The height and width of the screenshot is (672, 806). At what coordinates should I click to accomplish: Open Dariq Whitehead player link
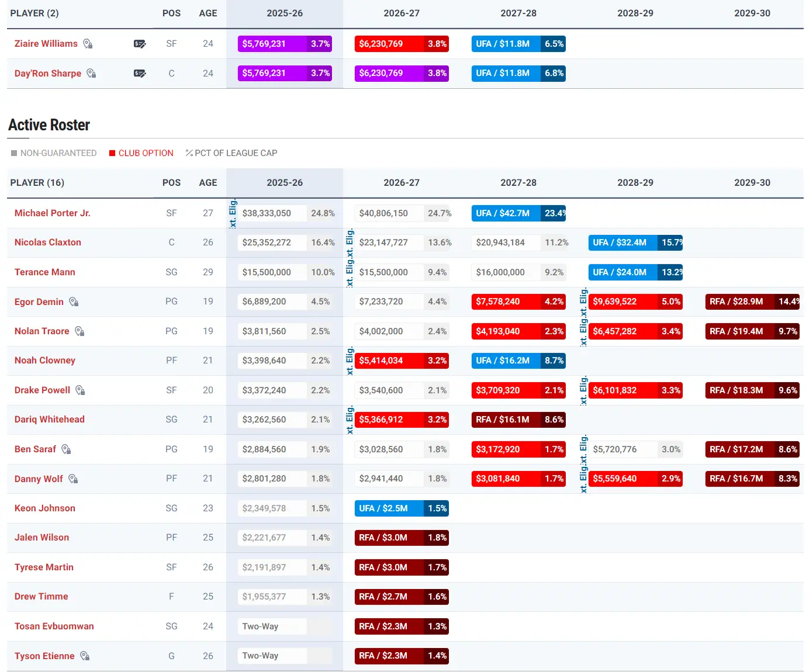[50, 420]
